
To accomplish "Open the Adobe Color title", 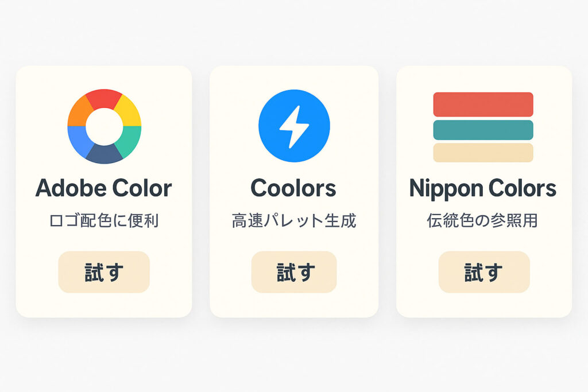I will [103, 188].
